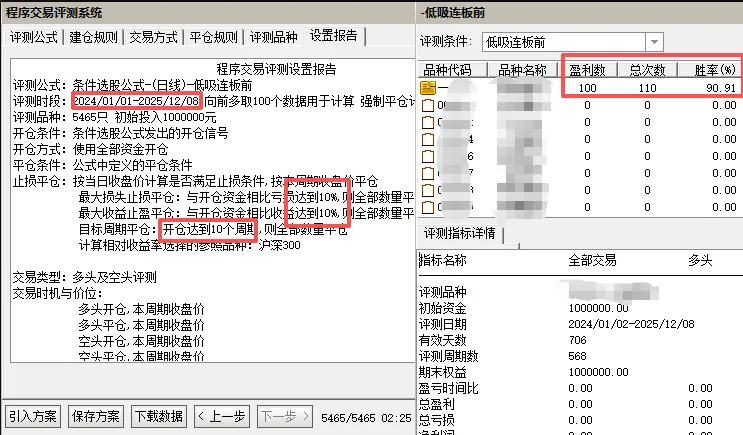
Task: Click the 引入方案 button
Action: (33, 417)
